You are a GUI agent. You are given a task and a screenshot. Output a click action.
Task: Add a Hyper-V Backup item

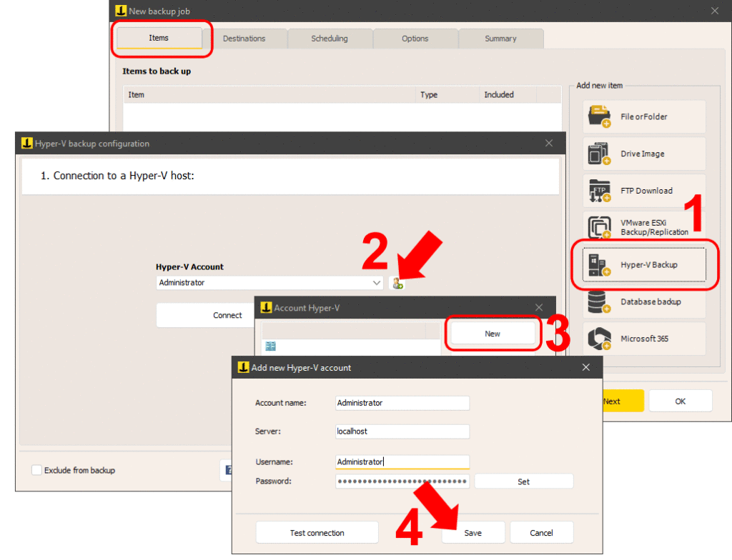(644, 264)
